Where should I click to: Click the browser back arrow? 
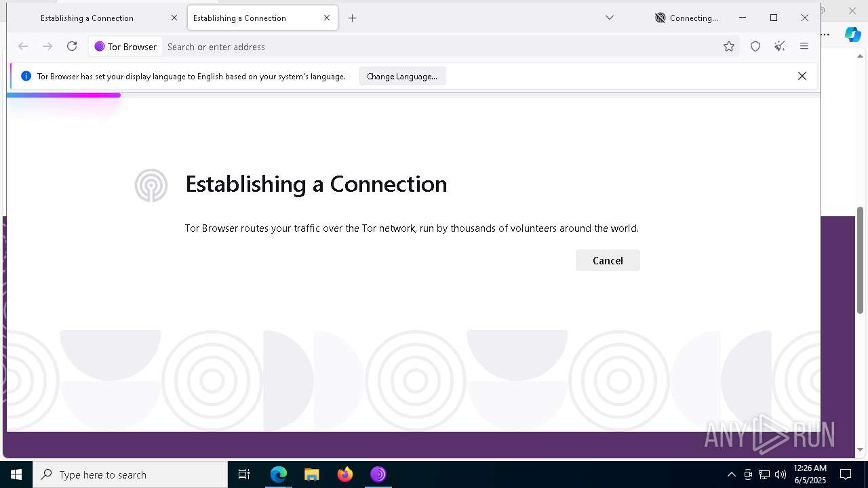23,46
